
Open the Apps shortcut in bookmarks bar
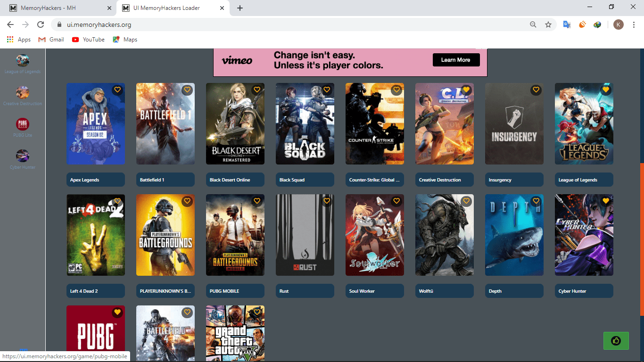(19, 40)
